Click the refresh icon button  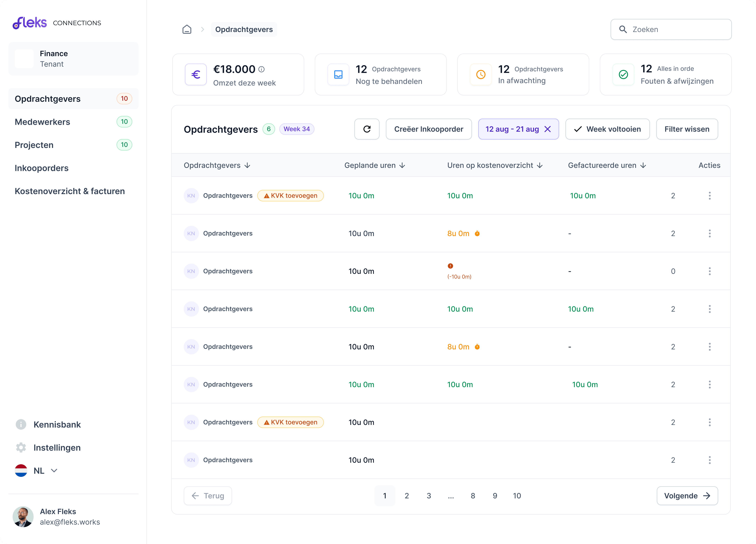pos(367,129)
